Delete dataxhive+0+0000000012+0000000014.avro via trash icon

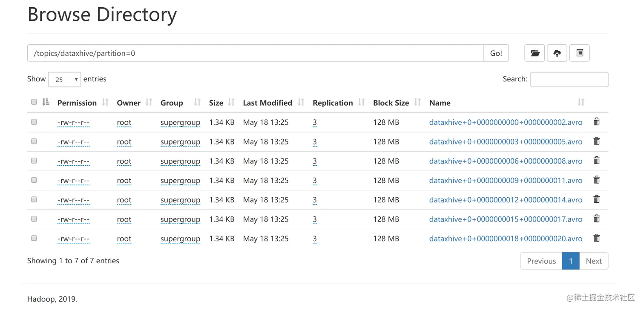[x=597, y=199]
